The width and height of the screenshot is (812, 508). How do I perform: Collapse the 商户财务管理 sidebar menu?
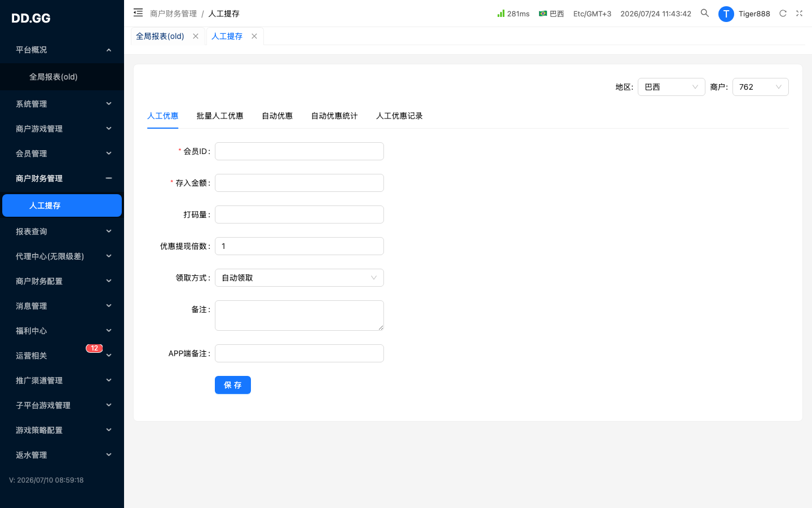62,178
